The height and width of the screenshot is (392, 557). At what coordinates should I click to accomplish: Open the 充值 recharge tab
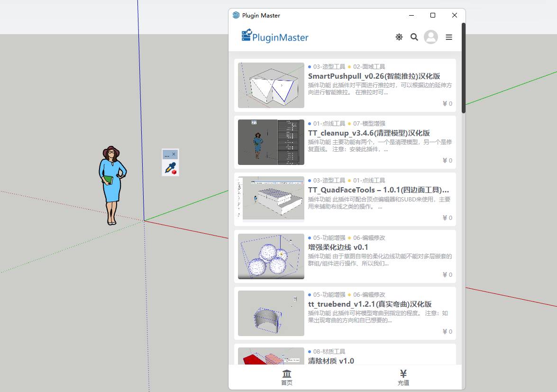(x=403, y=378)
